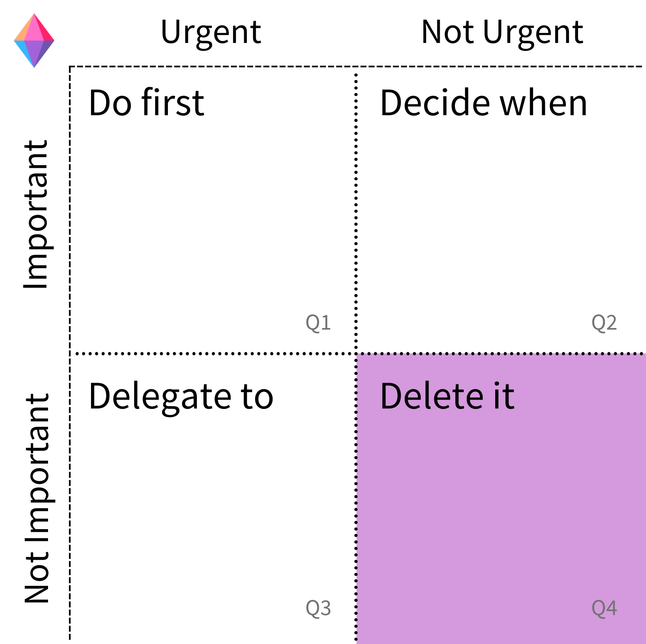Click the Delete it heading

(x=448, y=396)
